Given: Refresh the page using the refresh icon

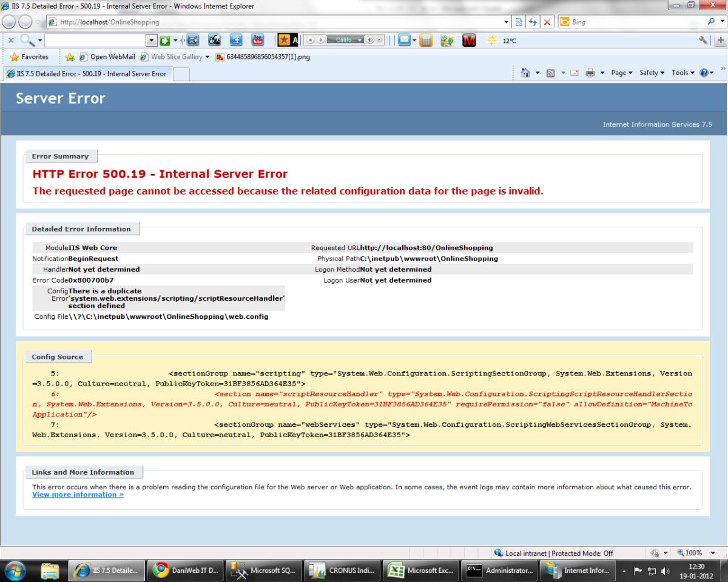Looking at the screenshot, I should tap(533, 22).
